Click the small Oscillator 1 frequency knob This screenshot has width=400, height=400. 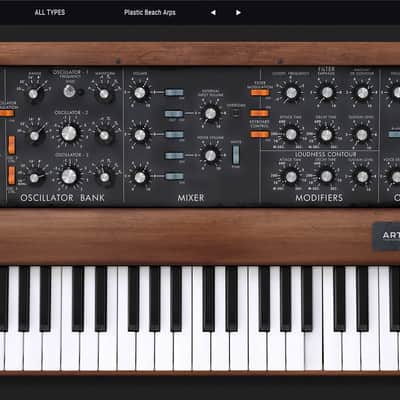coord(69,91)
